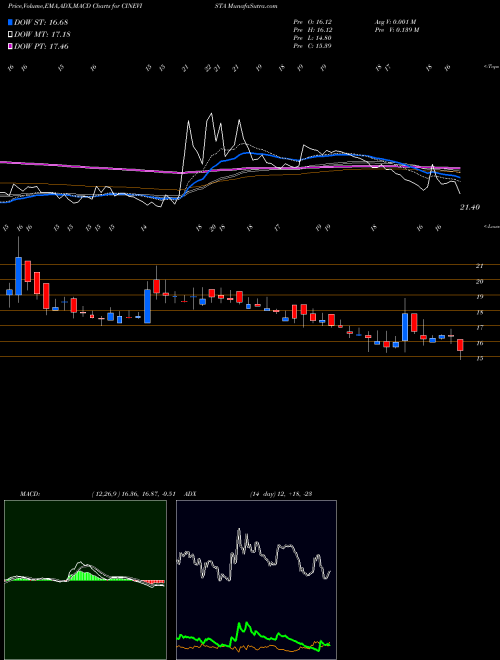Select the 'DOW MT: 17.18' legend label
This screenshot has width=500, height=660.
tap(42, 34)
